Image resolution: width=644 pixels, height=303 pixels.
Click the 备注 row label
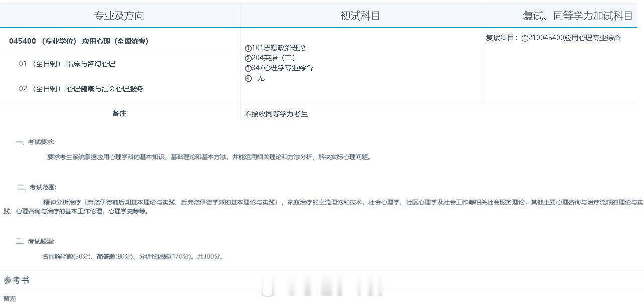(x=119, y=113)
